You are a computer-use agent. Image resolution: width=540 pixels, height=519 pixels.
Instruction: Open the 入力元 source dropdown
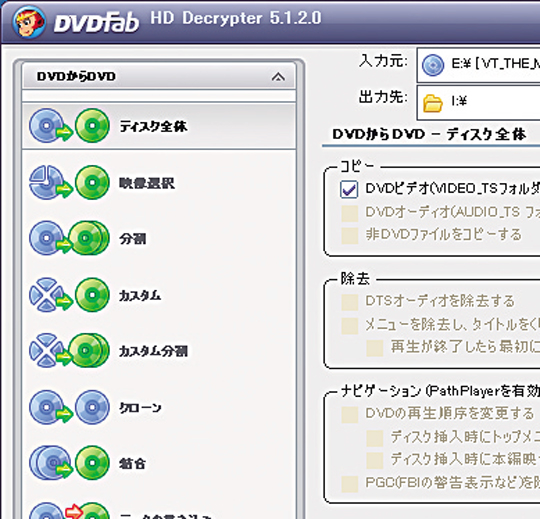(x=478, y=65)
